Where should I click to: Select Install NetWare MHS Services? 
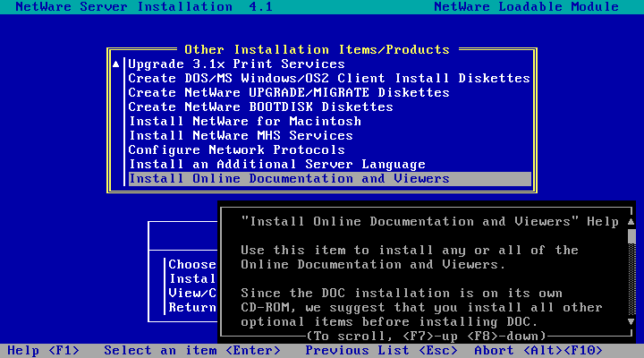(241, 136)
